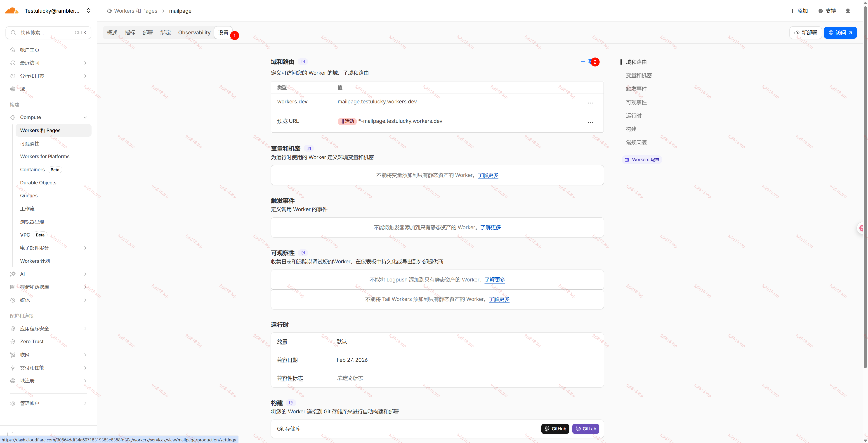Jump to 变量和机密 in right outline

pos(639,76)
